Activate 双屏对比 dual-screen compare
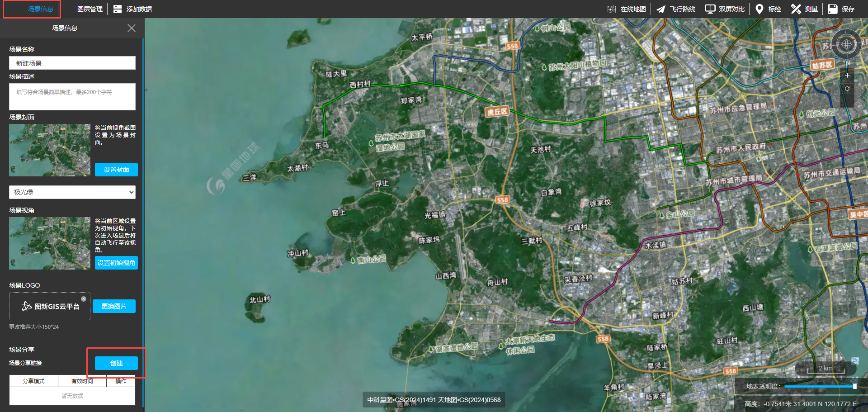This screenshot has width=868, height=412. 725,9
